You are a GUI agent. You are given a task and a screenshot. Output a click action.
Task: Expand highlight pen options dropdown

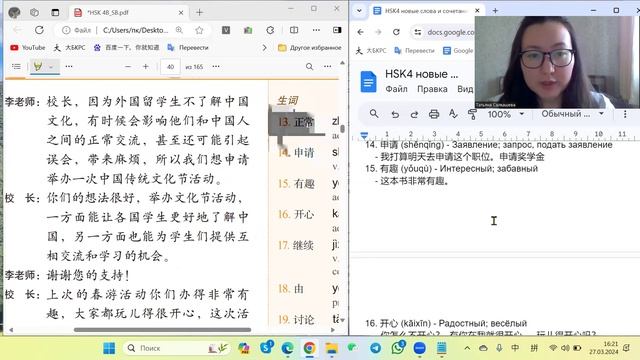(x=51, y=67)
